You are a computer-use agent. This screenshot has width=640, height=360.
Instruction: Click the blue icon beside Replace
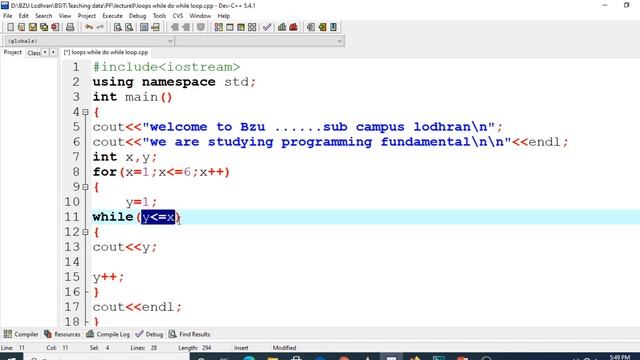[x=144, y=27]
